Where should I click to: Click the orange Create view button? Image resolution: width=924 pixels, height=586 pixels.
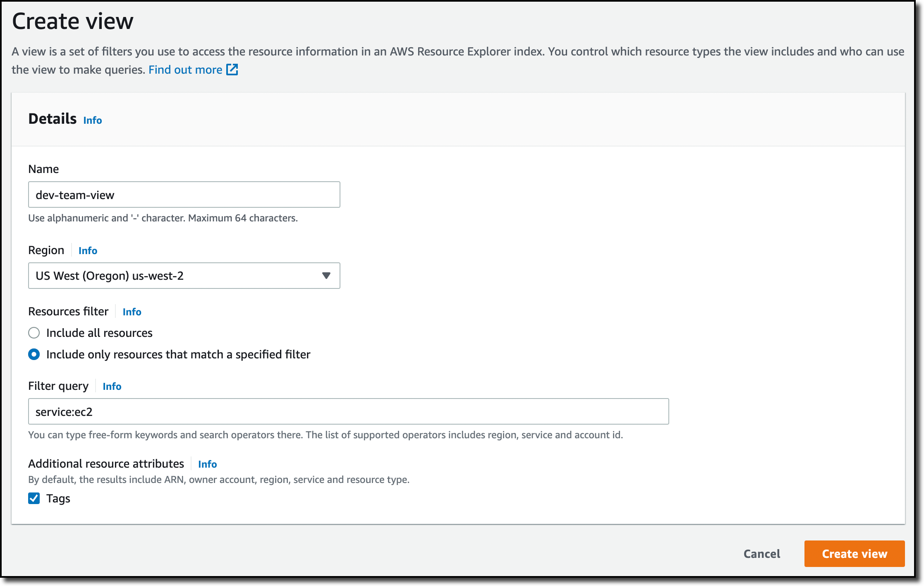854,554
